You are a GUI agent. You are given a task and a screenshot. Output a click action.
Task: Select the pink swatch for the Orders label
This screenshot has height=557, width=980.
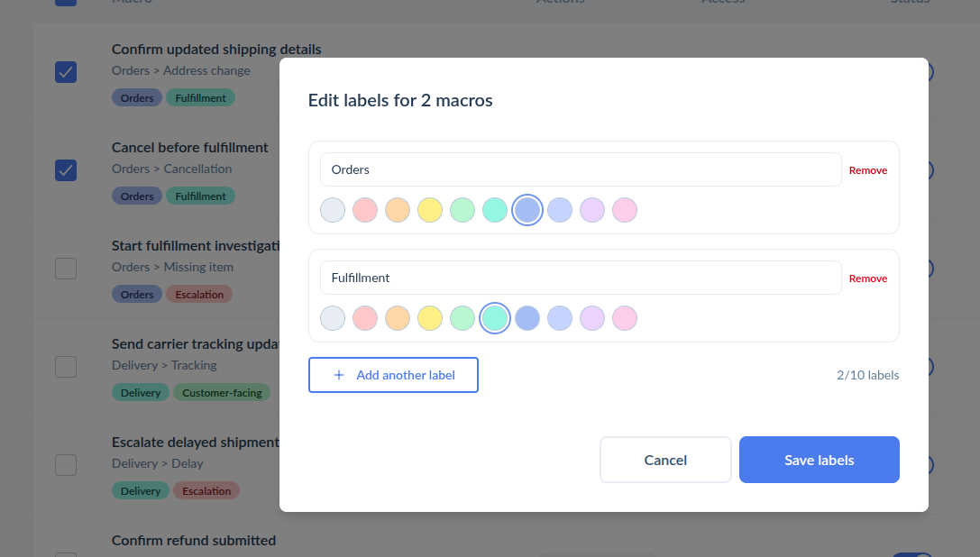(625, 210)
